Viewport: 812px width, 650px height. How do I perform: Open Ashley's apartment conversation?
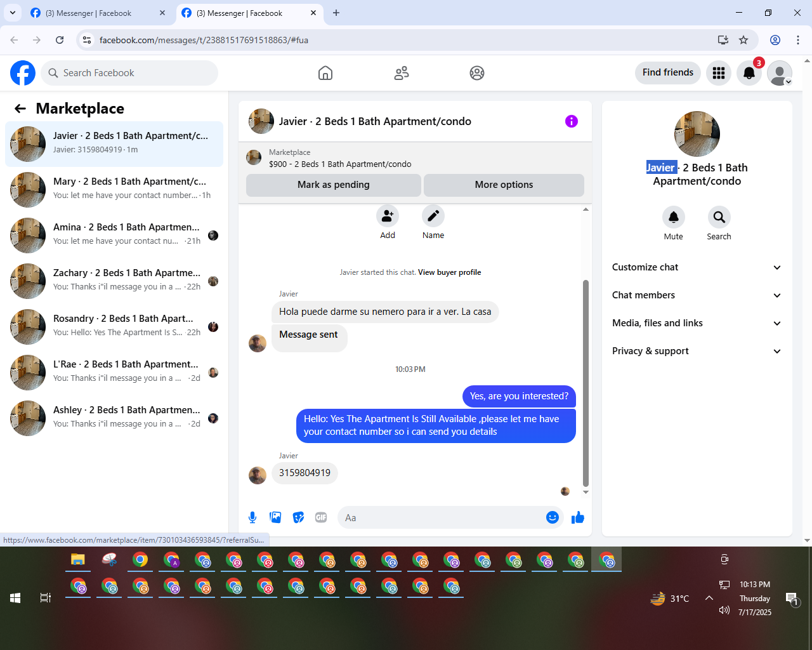pyautogui.click(x=114, y=418)
